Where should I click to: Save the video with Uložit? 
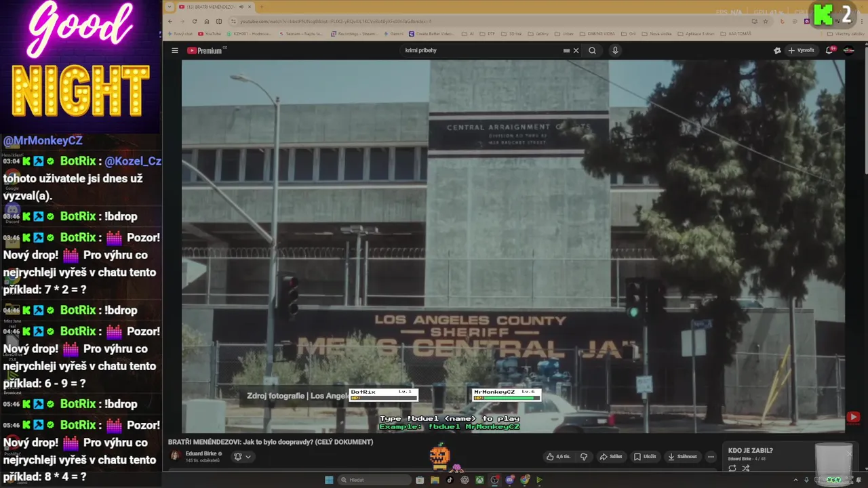pyautogui.click(x=645, y=457)
